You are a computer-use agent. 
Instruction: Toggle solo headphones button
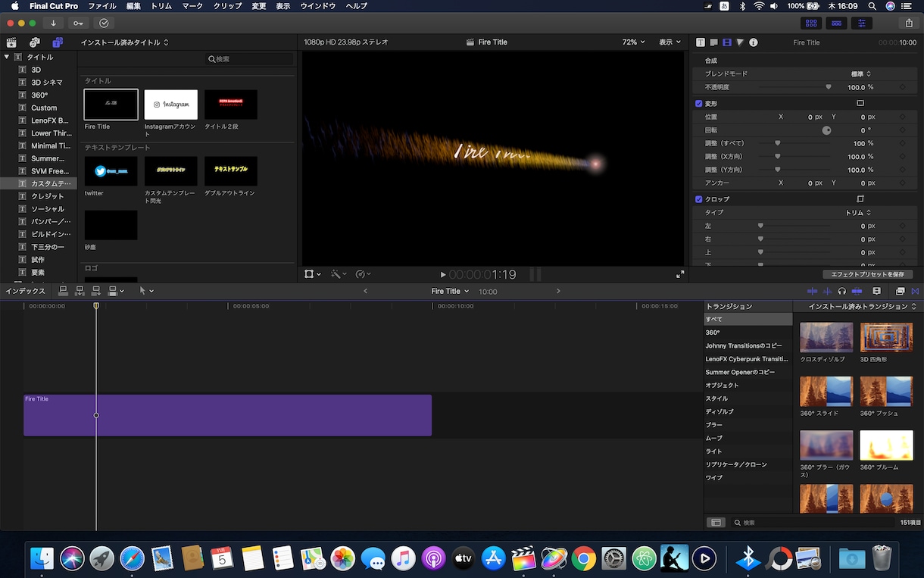(x=842, y=291)
